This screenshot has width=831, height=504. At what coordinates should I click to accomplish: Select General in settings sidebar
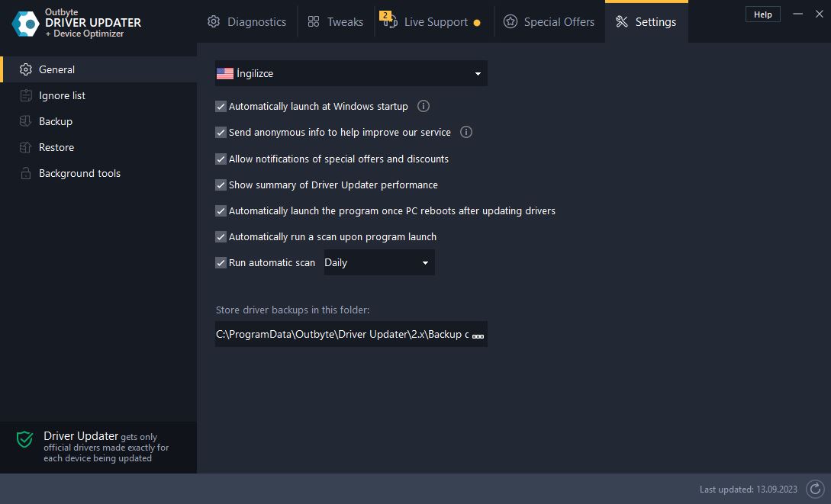click(x=98, y=69)
